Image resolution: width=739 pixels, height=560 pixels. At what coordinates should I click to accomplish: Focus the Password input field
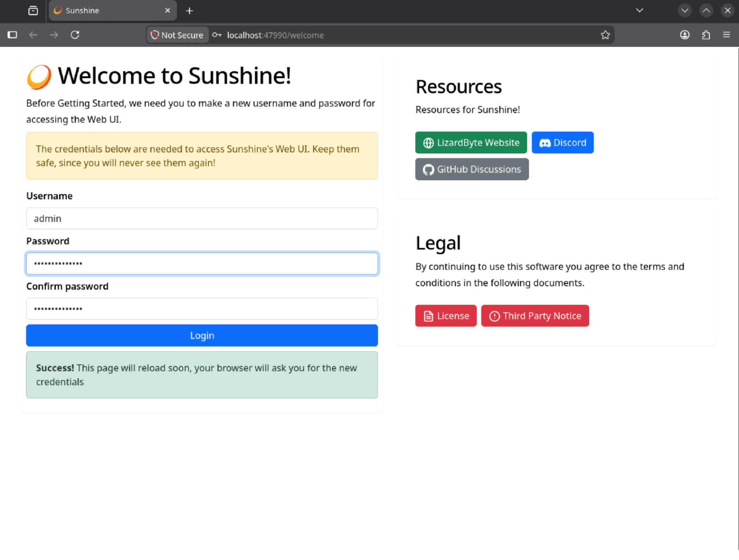(x=202, y=263)
